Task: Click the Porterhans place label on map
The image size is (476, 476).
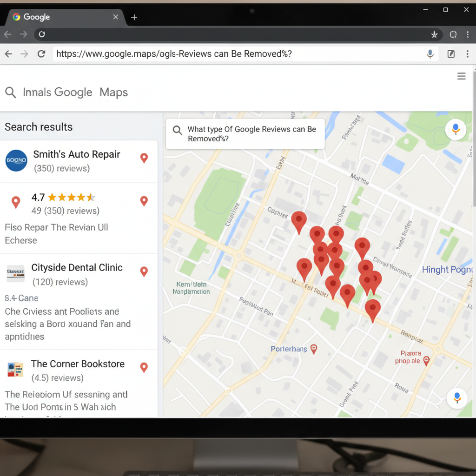Action: tap(289, 349)
